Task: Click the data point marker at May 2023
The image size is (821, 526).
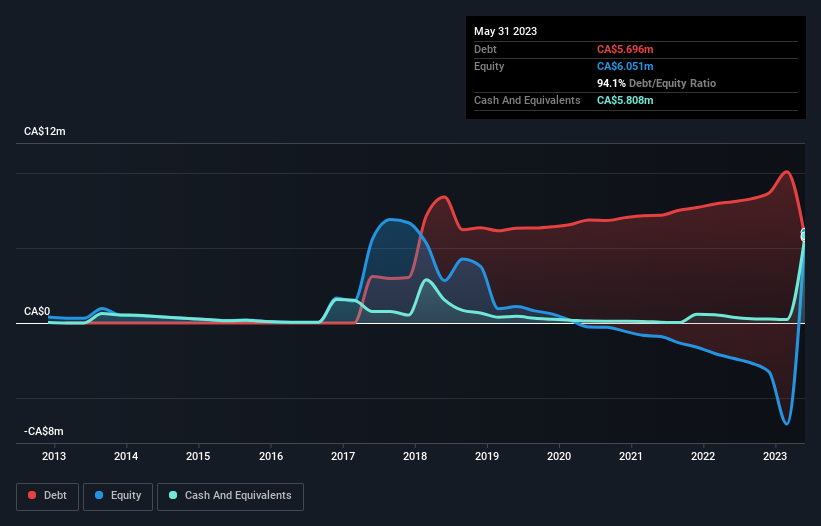Action: [x=804, y=235]
